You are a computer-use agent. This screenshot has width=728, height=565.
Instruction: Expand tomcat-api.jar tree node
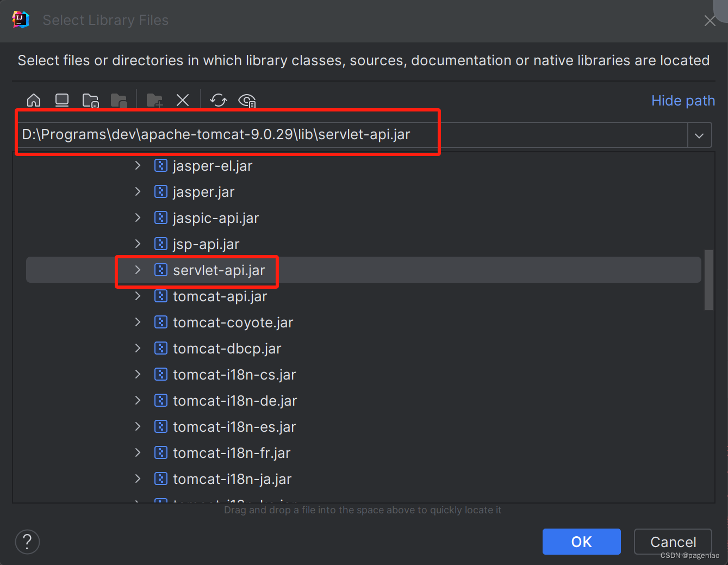138,296
